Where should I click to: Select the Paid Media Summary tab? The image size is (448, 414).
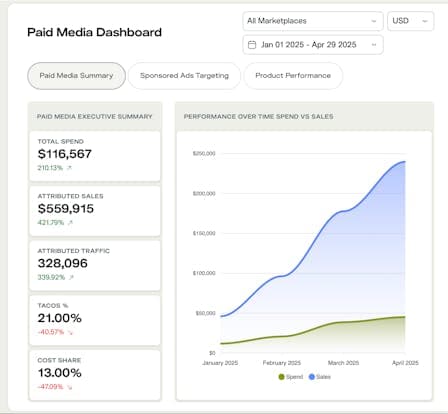point(76,76)
